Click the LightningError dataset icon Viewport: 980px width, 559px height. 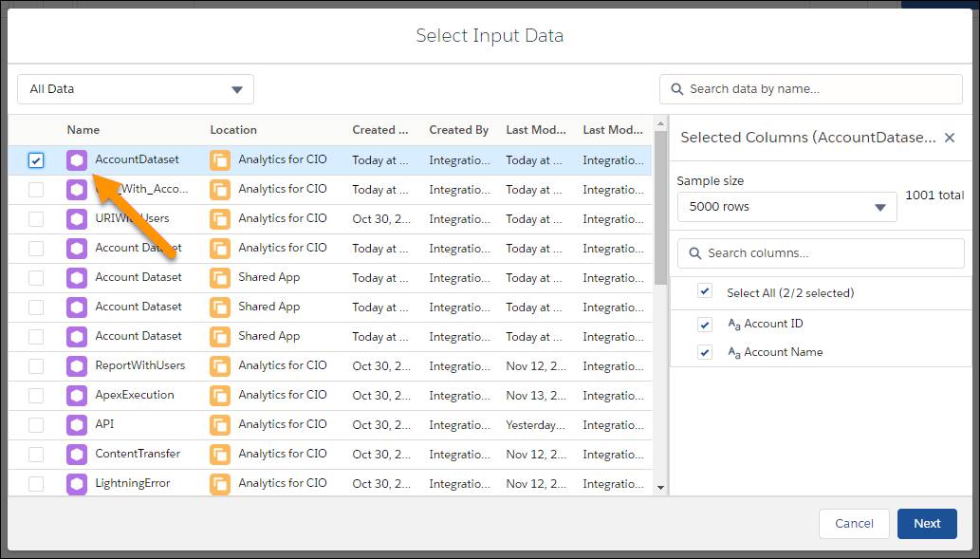coord(77,483)
